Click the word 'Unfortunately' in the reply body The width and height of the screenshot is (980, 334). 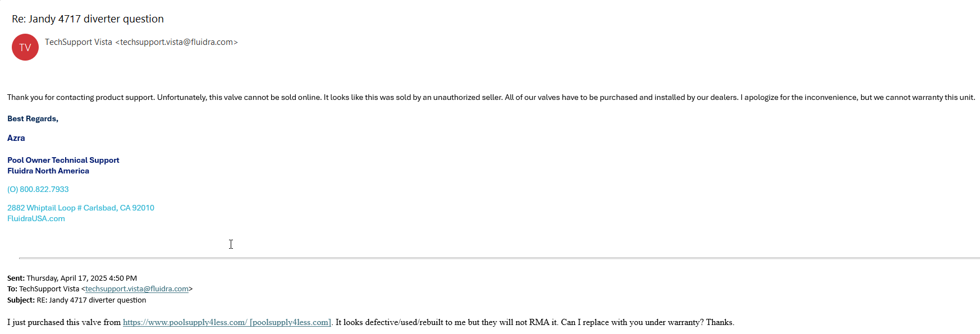182,98
